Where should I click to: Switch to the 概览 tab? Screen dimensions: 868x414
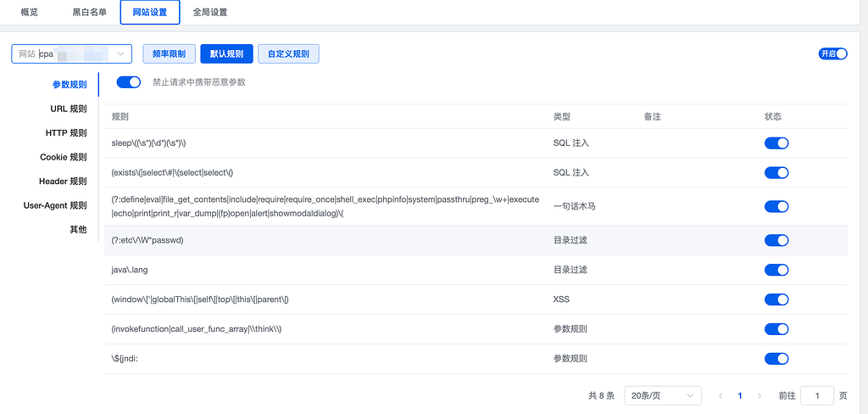pos(30,12)
